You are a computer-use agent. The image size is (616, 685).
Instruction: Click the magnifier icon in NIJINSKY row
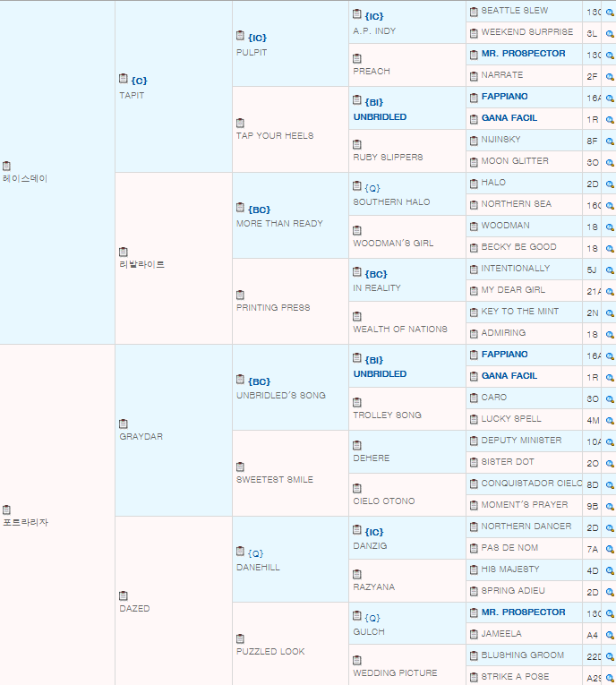[x=610, y=141]
